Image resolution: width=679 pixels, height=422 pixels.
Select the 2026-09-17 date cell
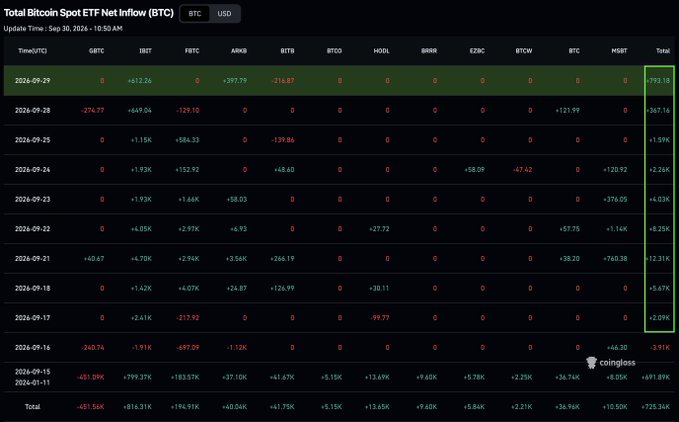32,318
